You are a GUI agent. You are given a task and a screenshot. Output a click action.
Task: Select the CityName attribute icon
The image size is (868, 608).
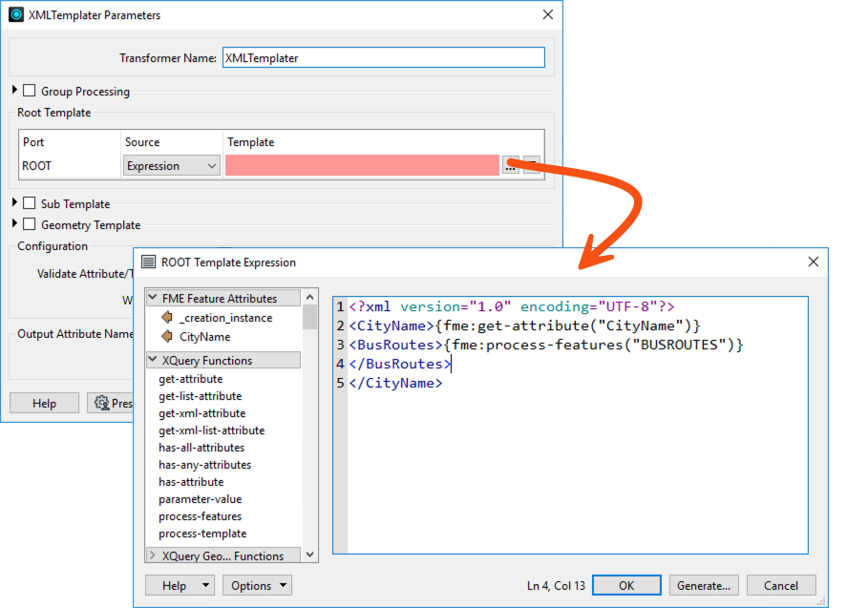(x=166, y=336)
